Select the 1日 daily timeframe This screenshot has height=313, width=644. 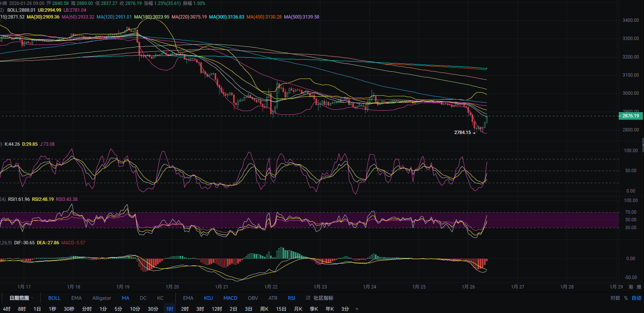(37, 309)
